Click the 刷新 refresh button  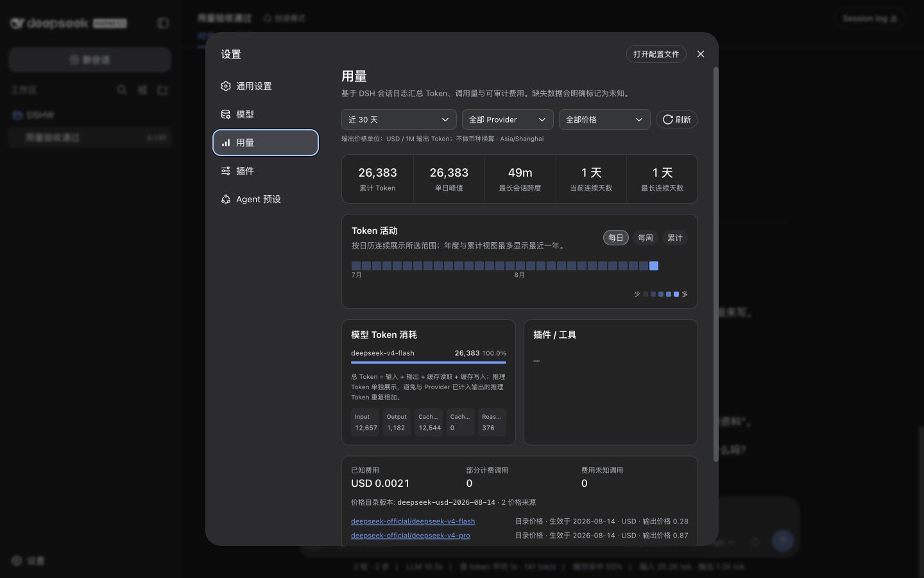click(x=677, y=119)
